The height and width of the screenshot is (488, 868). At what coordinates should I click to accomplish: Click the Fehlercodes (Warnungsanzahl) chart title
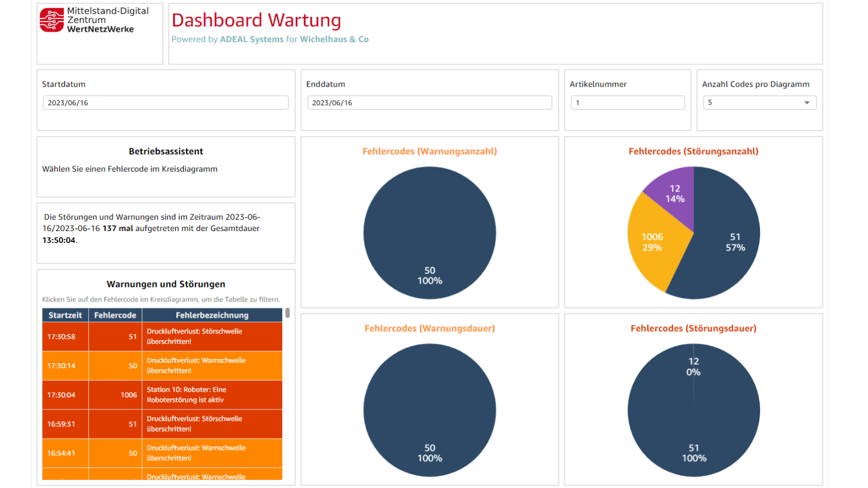point(430,151)
